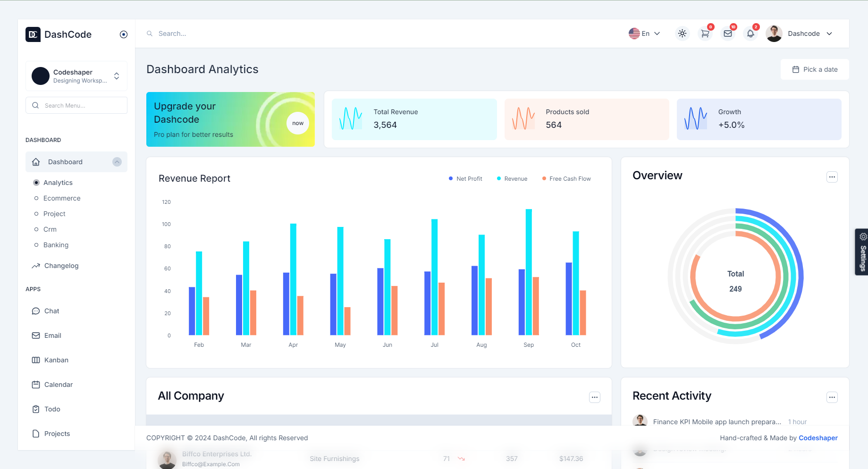Click the Dashcode user avatar

774,33
